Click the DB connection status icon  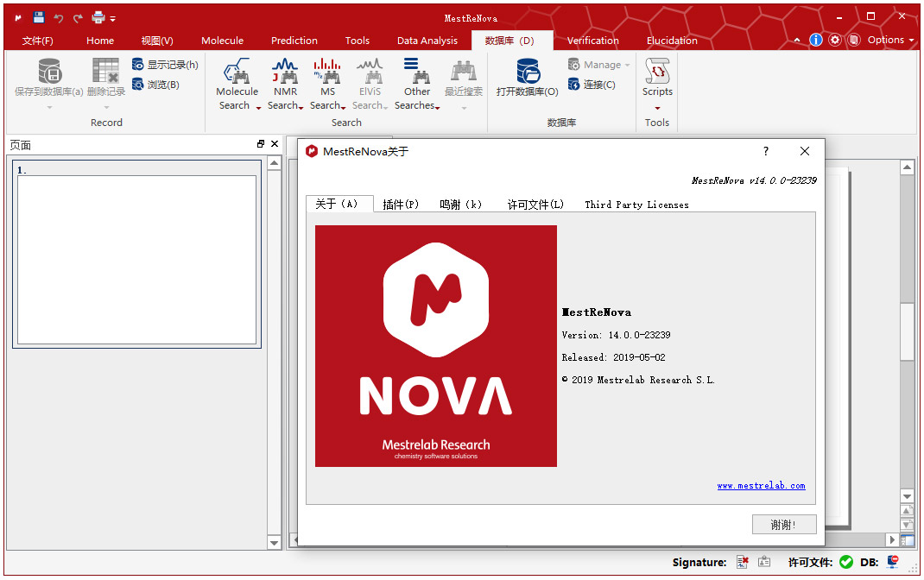coord(892,562)
